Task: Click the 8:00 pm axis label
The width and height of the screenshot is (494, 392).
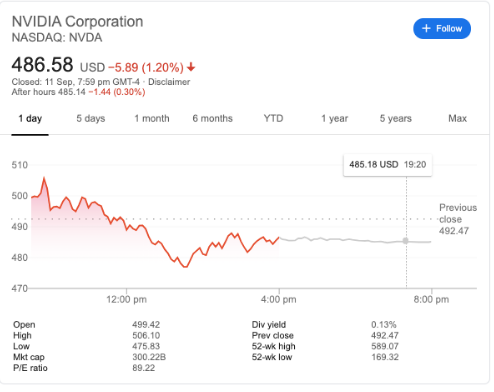Action: pyautogui.click(x=431, y=299)
